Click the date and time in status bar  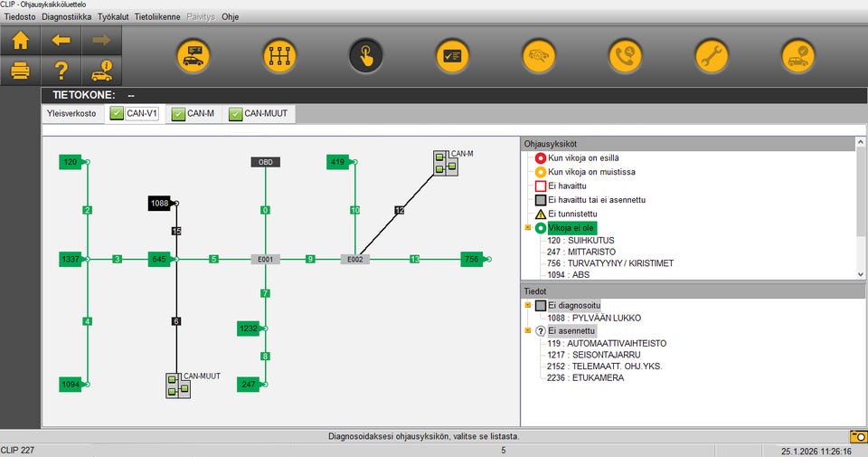coord(816,451)
